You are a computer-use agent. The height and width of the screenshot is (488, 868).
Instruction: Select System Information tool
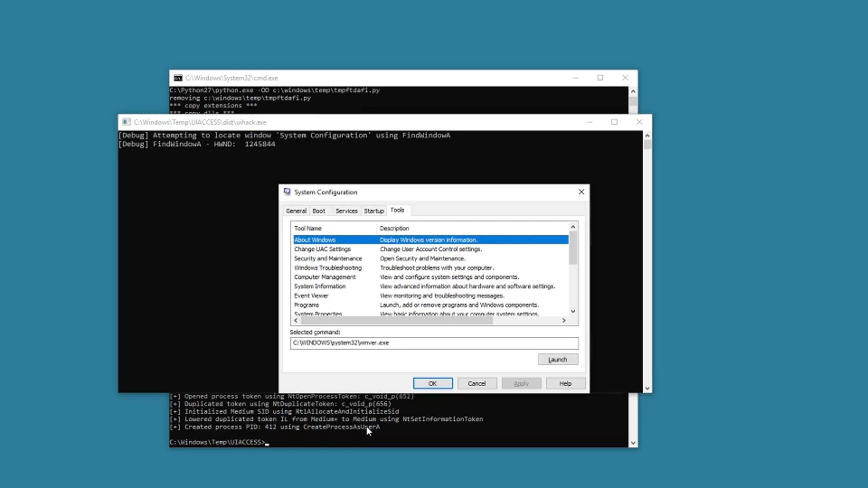click(431, 286)
